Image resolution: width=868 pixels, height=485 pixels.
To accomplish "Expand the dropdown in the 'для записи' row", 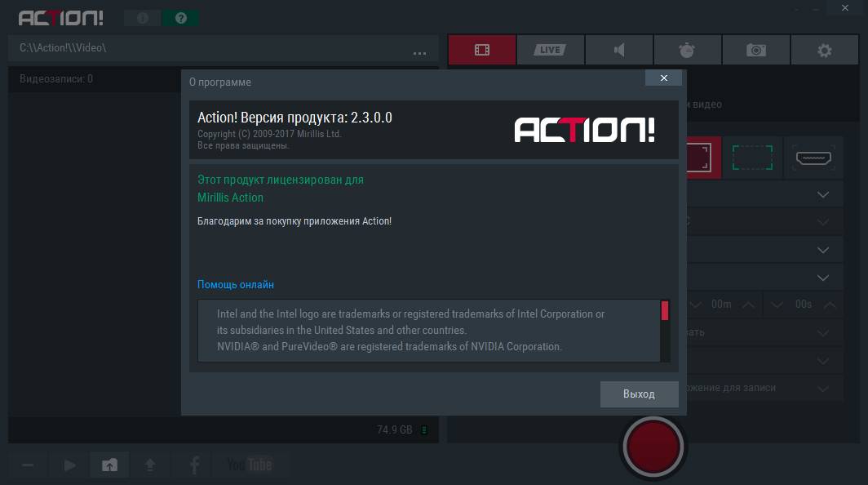I will coord(823,389).
